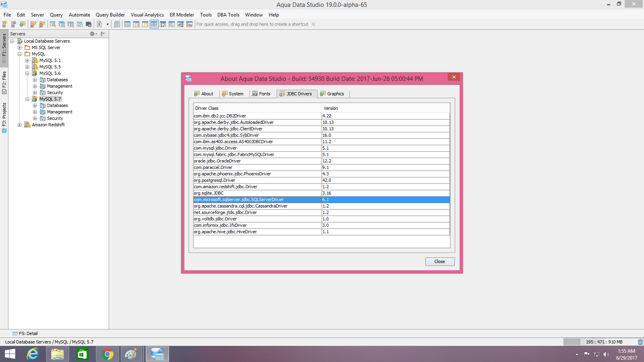Click the register server icon with yellow plus
The height and width of the screenshot is (362, 644).
[x=5, y=24]
